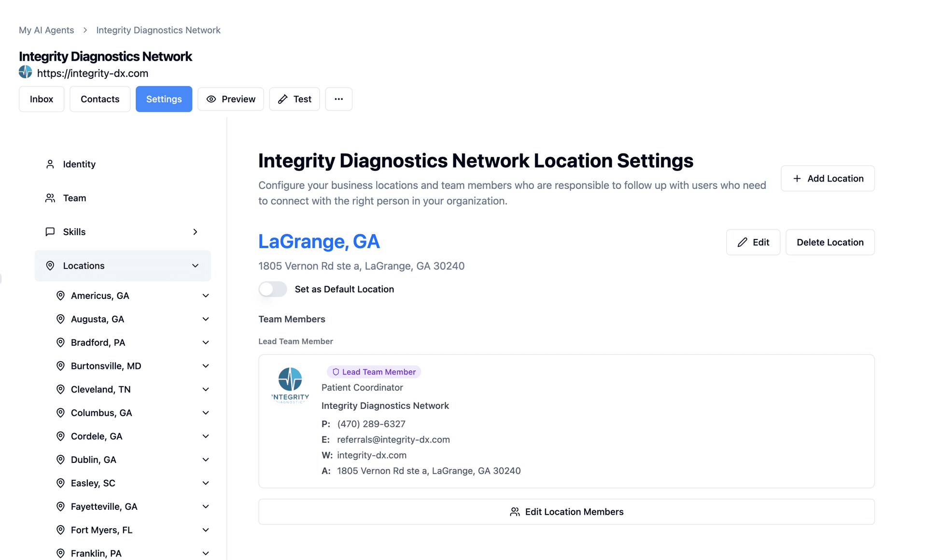Viewport: 927px width, 560px height.
Task: Click the Inbox tab
Action: coord(42,99)
